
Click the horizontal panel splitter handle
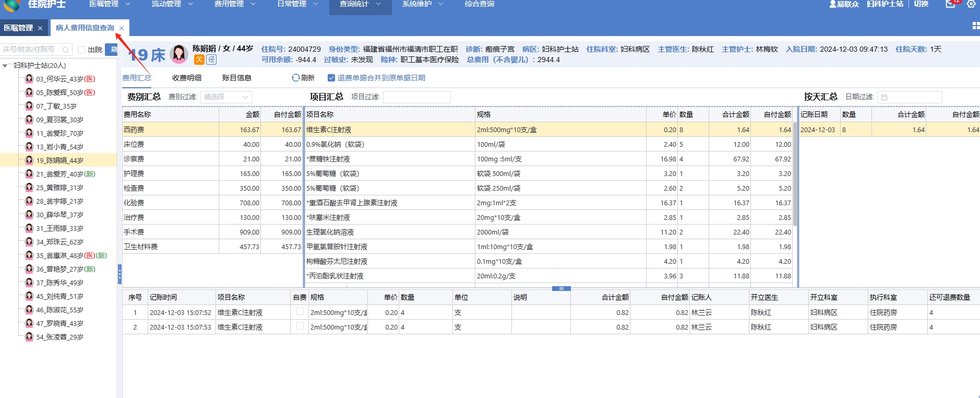(x=561, y=288)
